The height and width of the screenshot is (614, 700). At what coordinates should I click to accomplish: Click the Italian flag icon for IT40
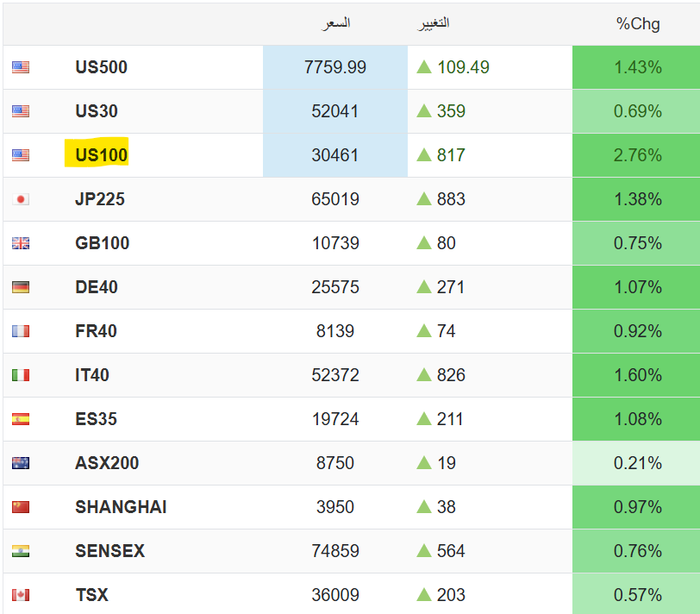(21, 375)
